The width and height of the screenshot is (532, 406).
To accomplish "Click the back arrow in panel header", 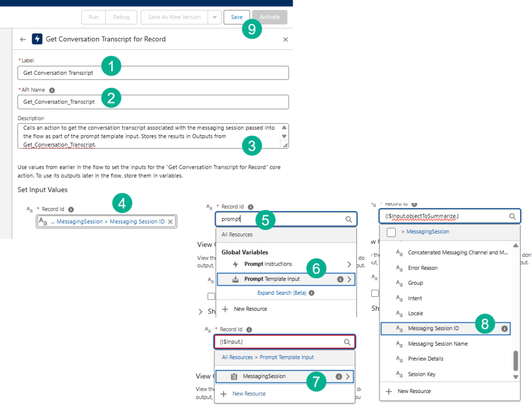I will pyautogui.click(x=23, y=40).
